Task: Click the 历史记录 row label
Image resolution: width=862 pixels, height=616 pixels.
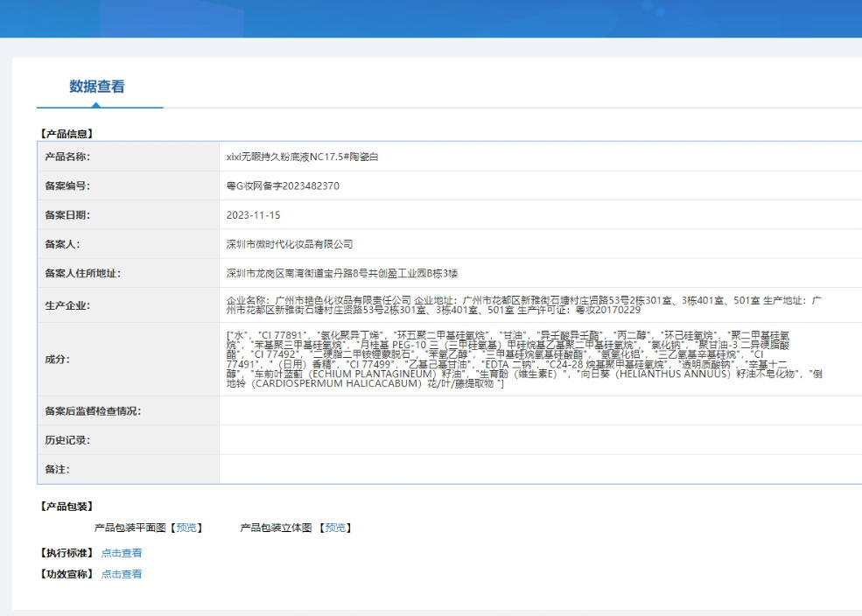Action: (67, 440)
